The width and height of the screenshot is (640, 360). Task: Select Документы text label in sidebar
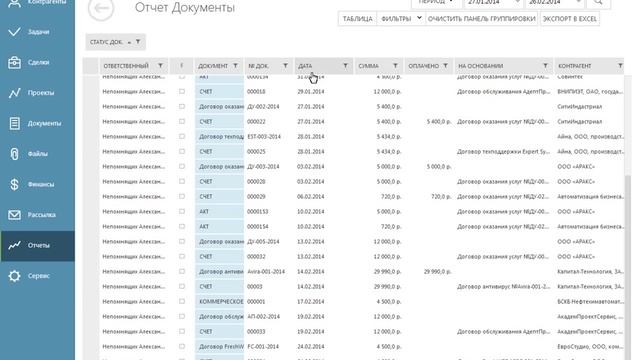click(x=44, y=123)
